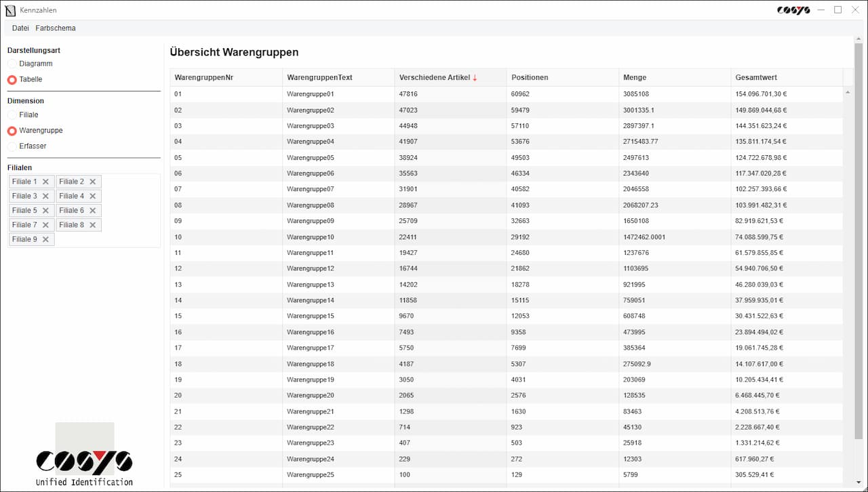
Task: Click the Positionen value 21862
Action: 520,268
